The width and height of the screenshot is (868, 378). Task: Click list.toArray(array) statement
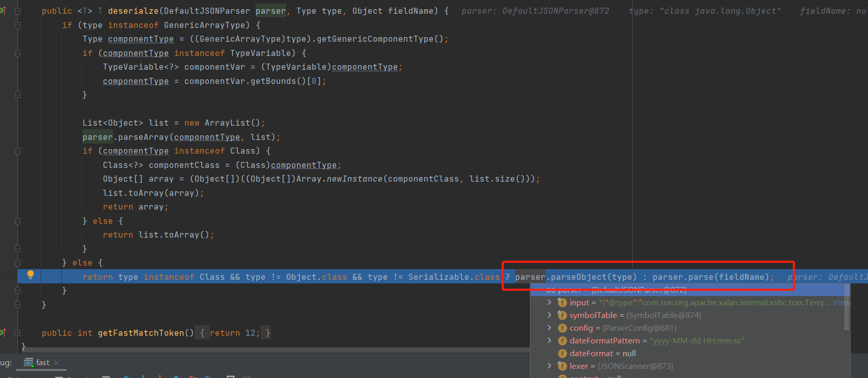153,193
